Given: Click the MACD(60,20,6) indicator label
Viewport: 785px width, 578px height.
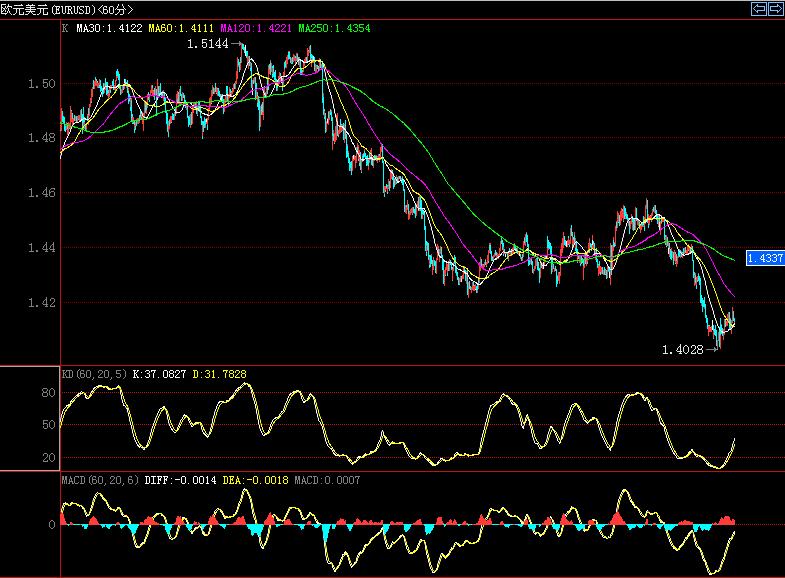Looking at the screenshot, I should [100, 481].
